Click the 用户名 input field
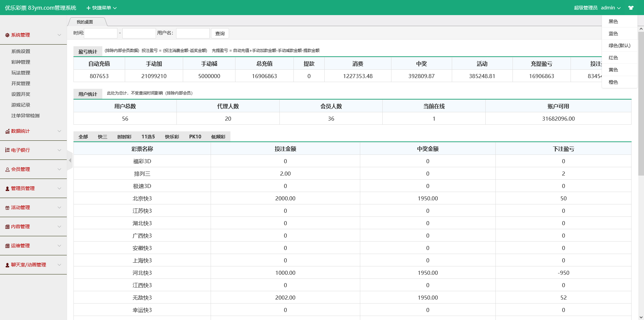 [193, 34]
